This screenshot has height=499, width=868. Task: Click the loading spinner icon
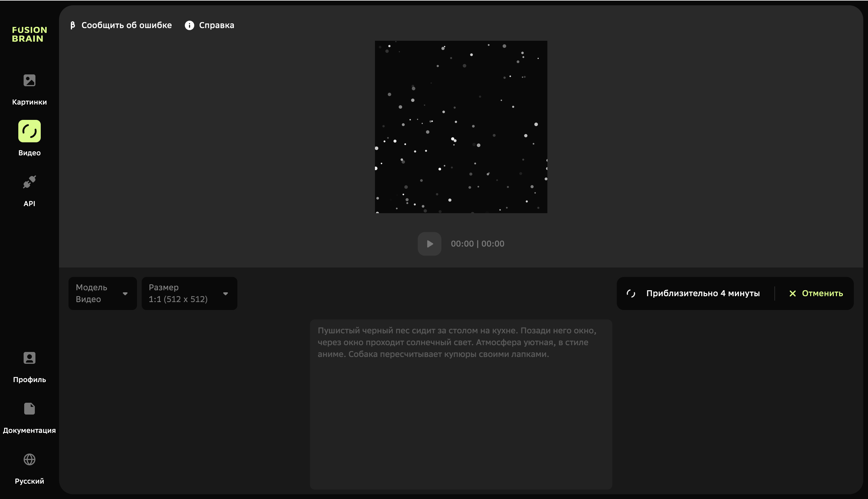(x=631, y=293)
